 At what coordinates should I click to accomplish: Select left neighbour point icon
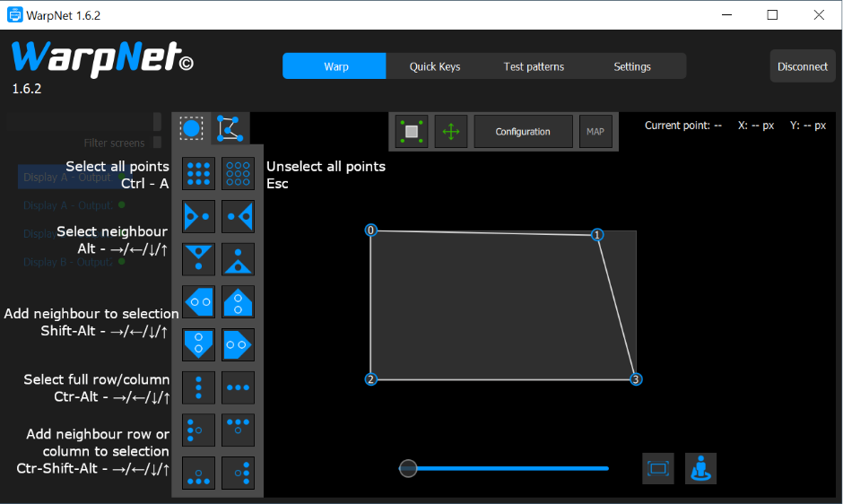(x=239, y=217)
